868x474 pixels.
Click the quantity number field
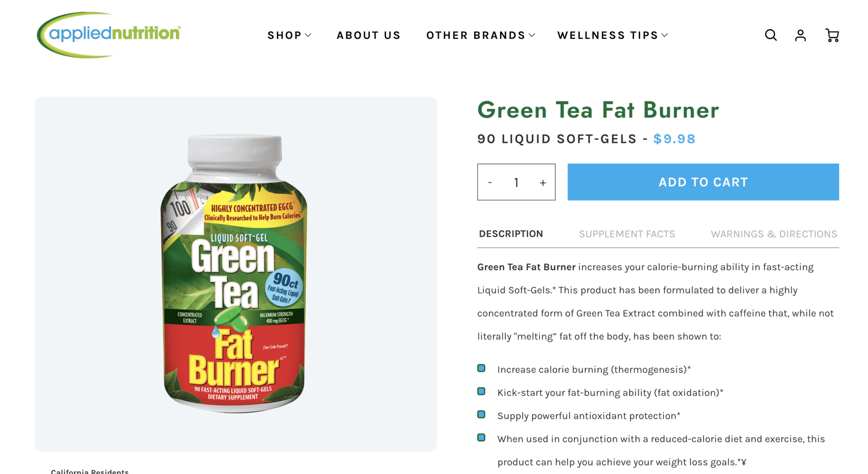point(516,183)
